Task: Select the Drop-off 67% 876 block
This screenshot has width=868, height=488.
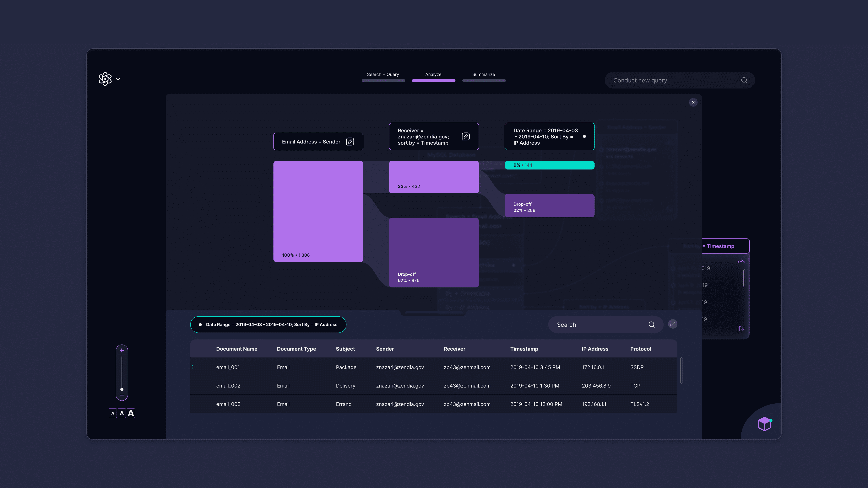Action: [x=434, y=253]
